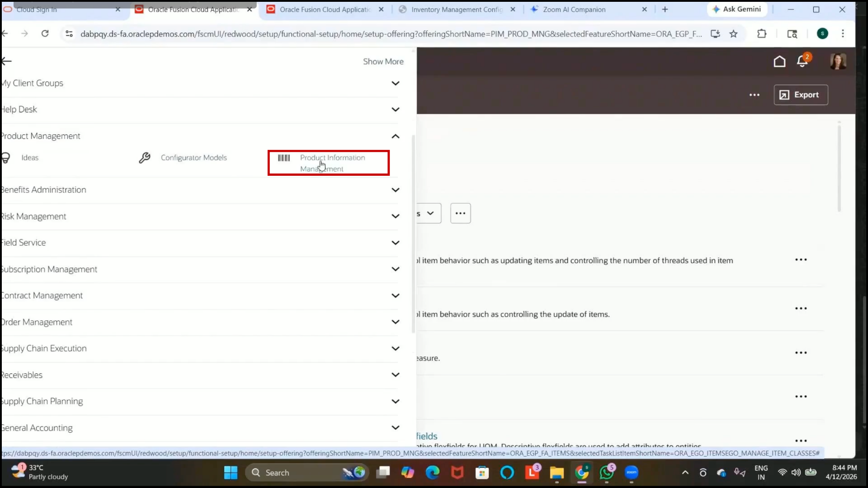
Task: Open File Explorer from taskbar
Action: (x=557, y=473)
